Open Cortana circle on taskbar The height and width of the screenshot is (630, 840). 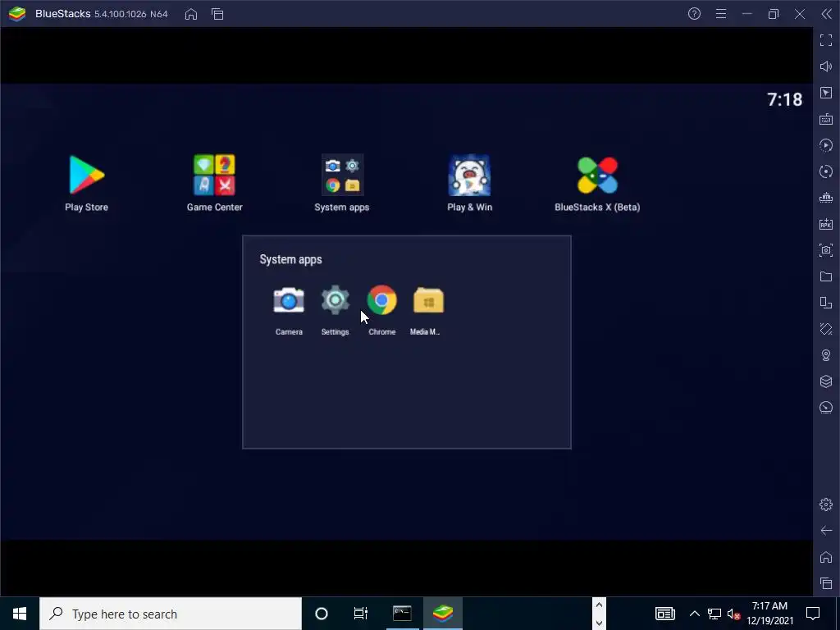pos(322,614)
